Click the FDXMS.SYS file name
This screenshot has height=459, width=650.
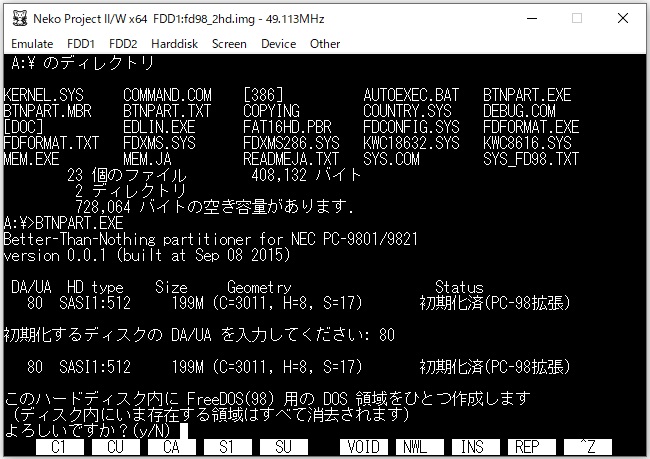click(160, 143)
